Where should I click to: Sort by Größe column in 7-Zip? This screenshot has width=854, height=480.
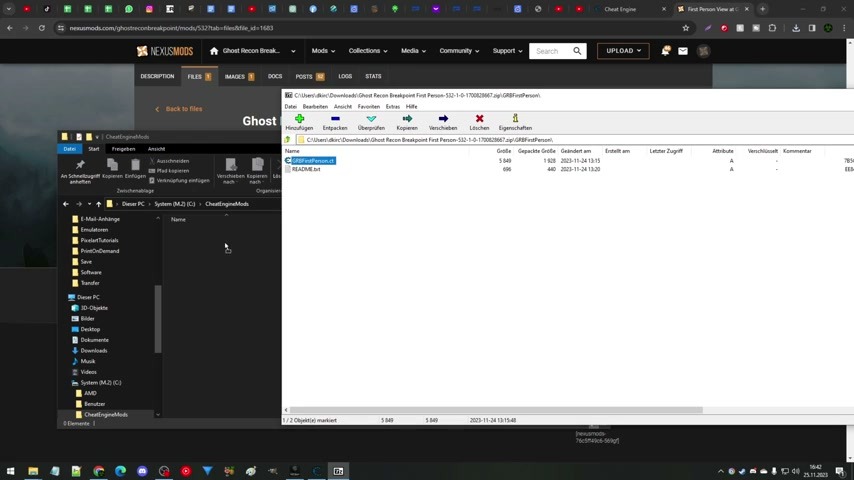tap(503, 151)
